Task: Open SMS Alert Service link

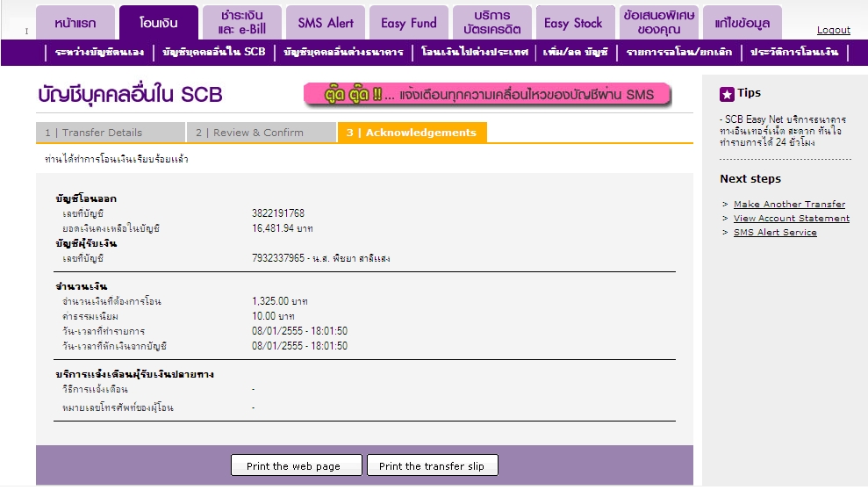Action: click(x=775, y=232)
